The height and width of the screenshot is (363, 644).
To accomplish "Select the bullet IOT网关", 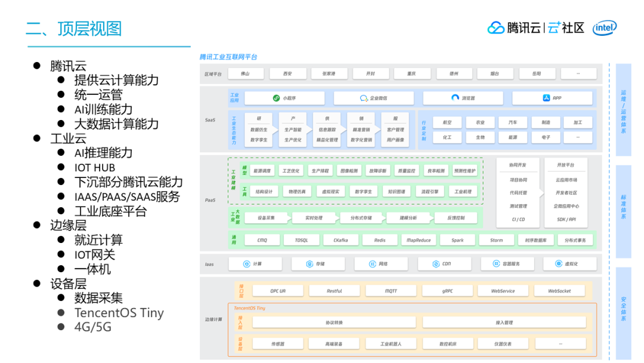I will click(94, 255).
